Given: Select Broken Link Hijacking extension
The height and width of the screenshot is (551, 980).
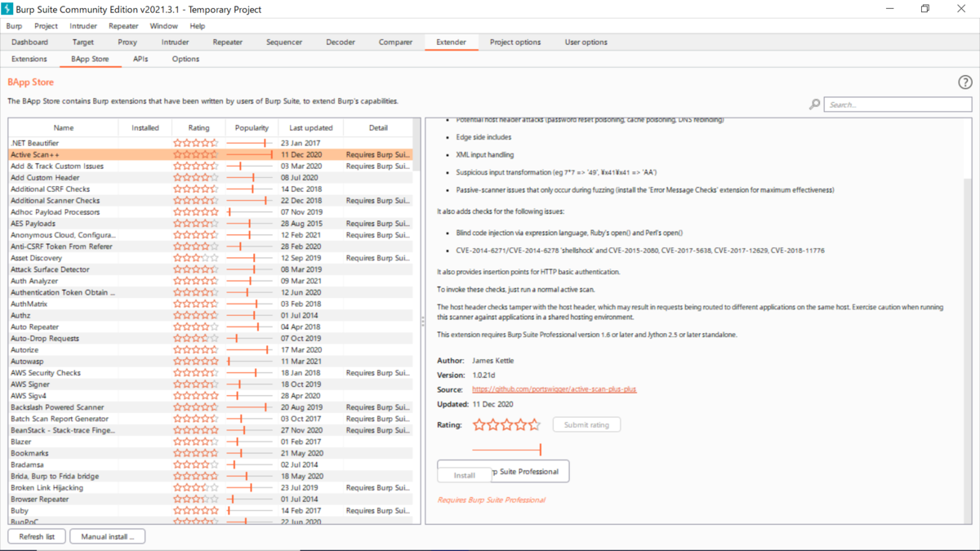Looking at the screenshot, I should pos(211,487).
